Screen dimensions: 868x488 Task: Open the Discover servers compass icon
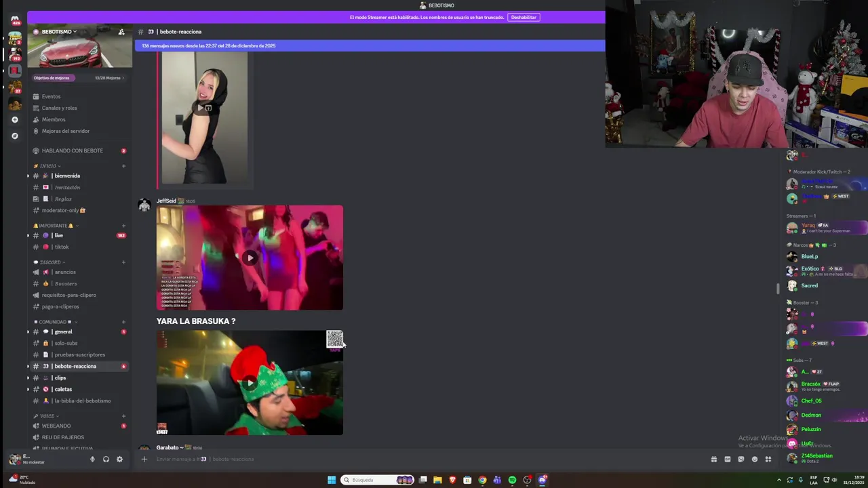(15, 136)
